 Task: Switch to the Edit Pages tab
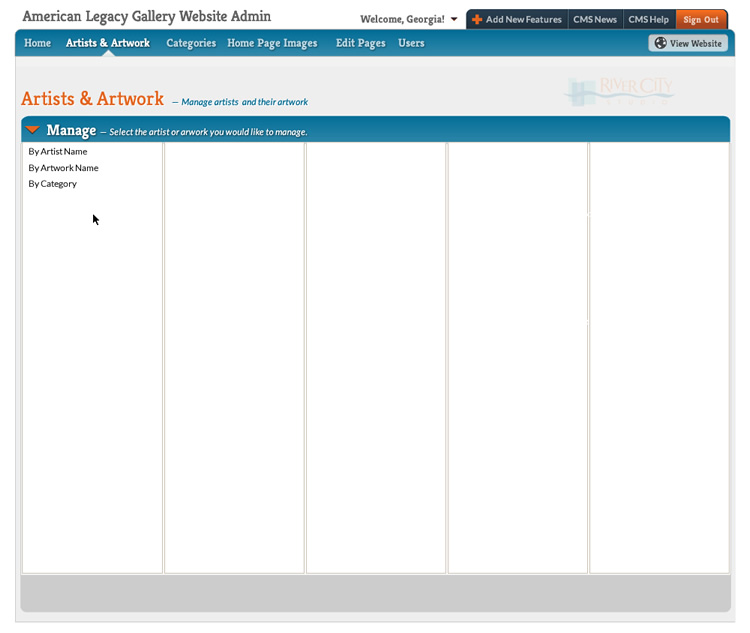pos(360,44)
